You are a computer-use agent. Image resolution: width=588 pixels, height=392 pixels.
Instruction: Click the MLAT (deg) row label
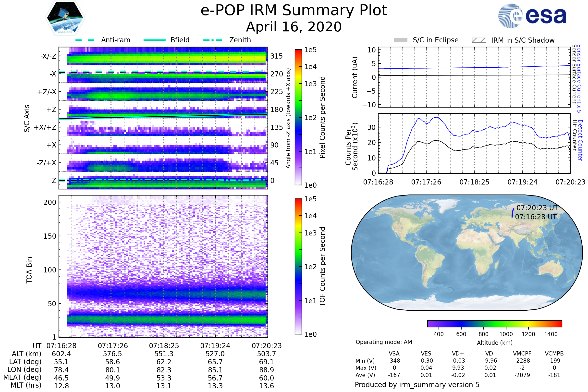(23, 377)
